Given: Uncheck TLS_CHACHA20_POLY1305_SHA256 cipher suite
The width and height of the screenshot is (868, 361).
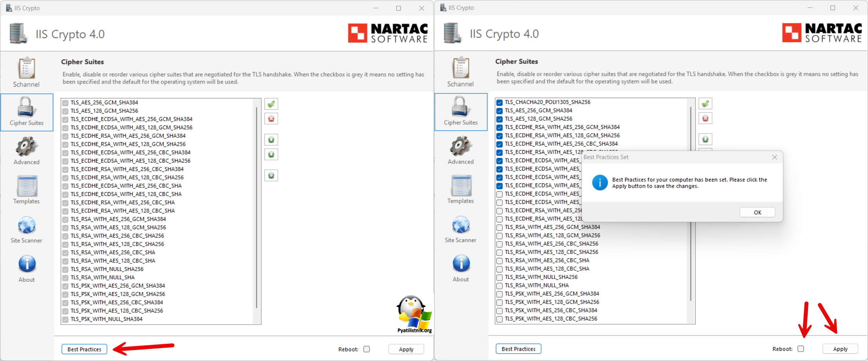Looking at the screenshot, I should [500, 103].
